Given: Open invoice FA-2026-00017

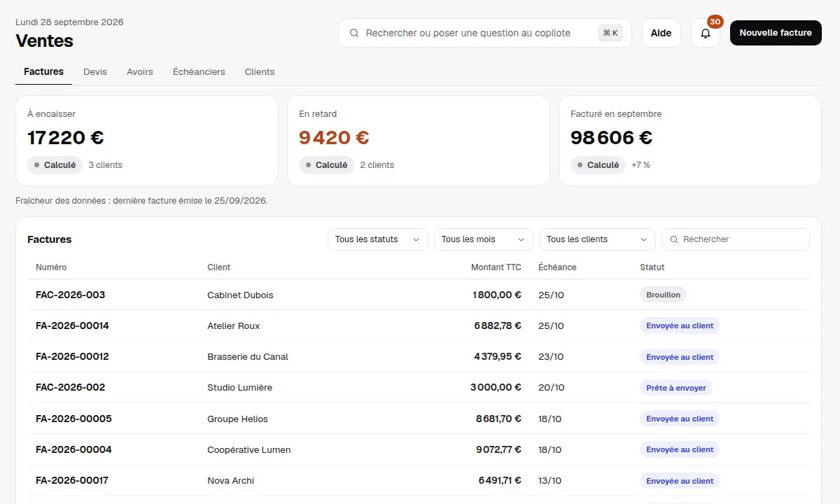Looking at the screenshot, I should click(72, 481).
